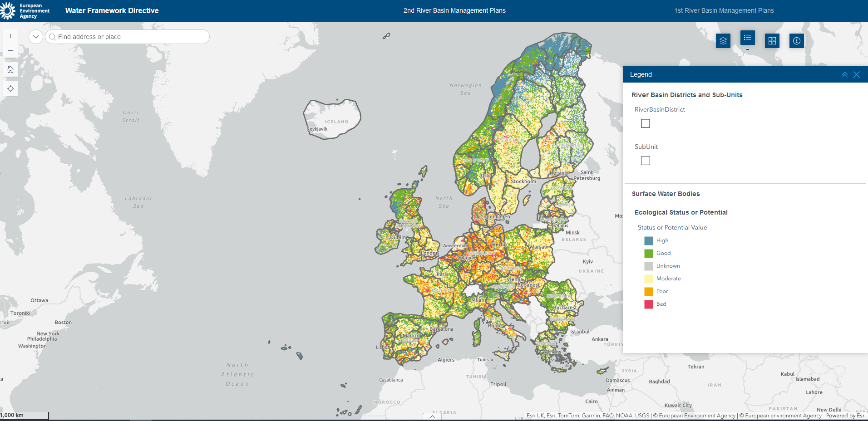Expand the bottom attribute table arrow
The width and height of the screenshot is (868, 421).
[x=432, y=416]
